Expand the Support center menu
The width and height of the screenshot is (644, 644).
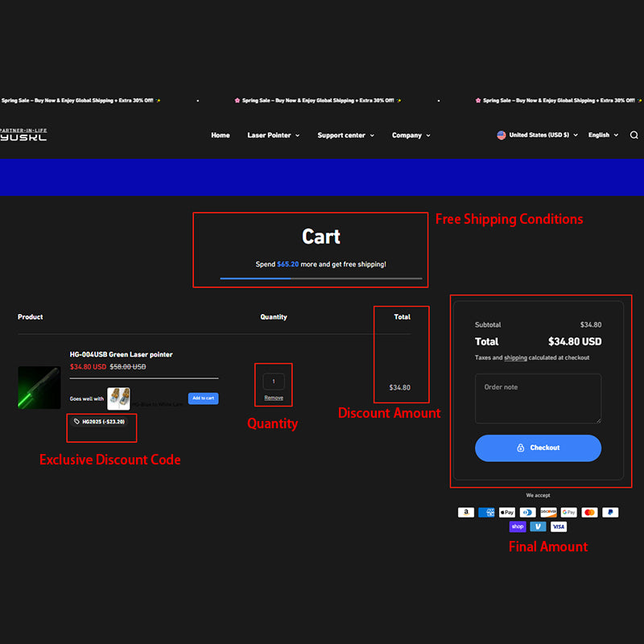coord(345,135)
